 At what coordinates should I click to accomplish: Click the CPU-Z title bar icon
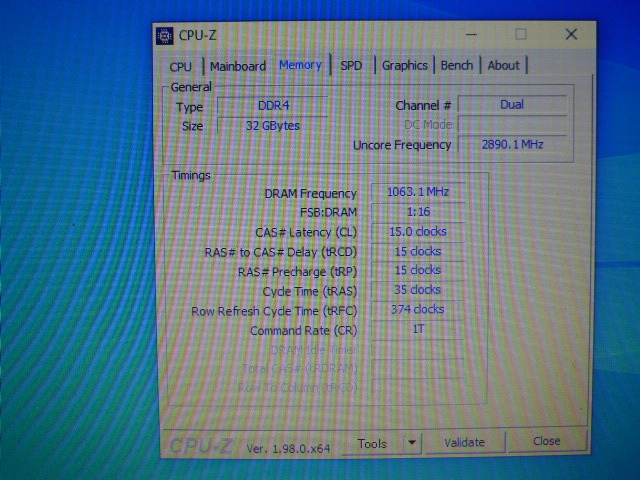point(165,36)
